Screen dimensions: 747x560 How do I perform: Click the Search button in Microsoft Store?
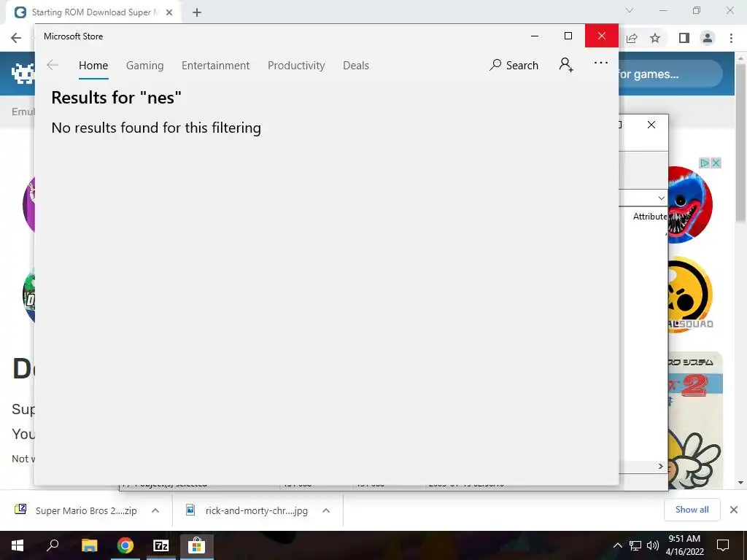(514, 65)
